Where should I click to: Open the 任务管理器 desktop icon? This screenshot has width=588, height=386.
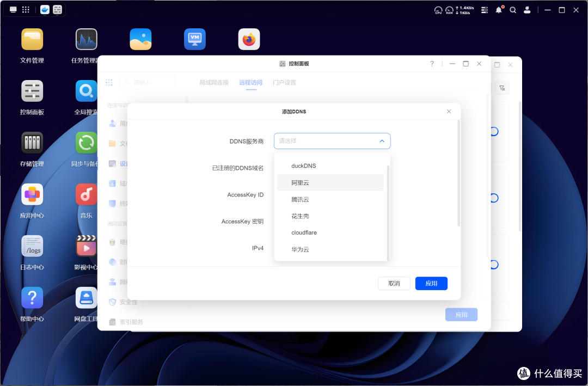[86, 39]
